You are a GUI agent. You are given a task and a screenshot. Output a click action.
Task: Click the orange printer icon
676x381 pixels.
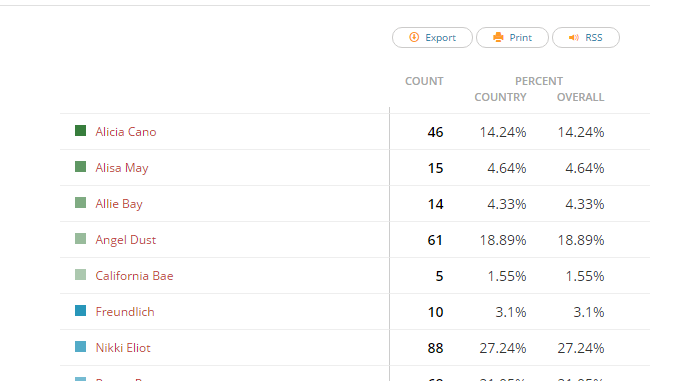coord(498,37)
